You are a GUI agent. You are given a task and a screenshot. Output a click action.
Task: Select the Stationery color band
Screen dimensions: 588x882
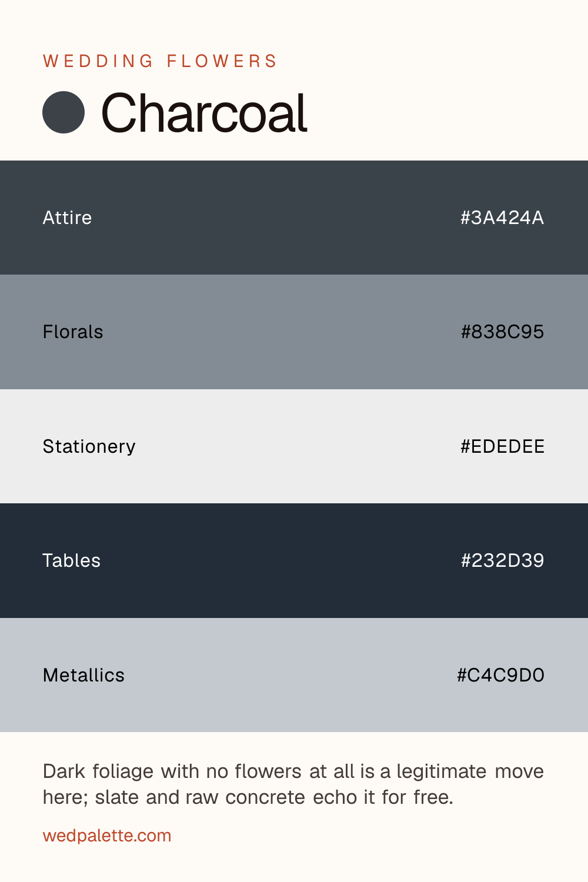click(294, 446)
